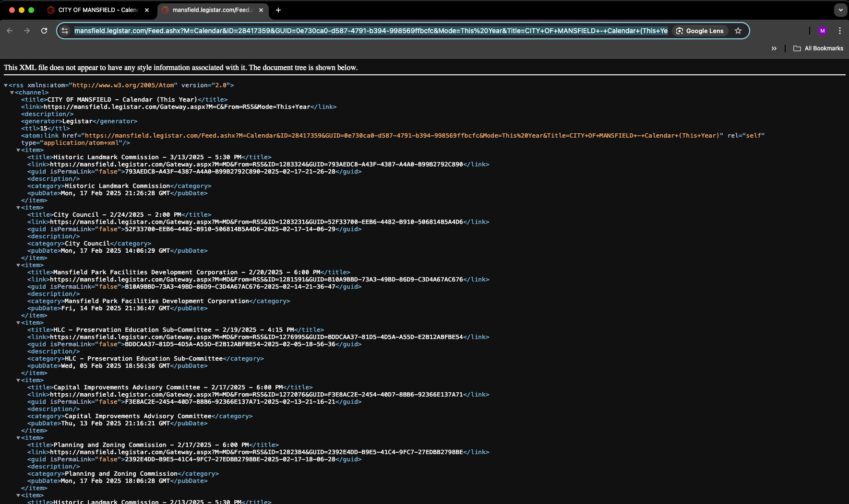Click the ttl value 15
This screenshot has width=849, height=504.
[x=44, y=129]
